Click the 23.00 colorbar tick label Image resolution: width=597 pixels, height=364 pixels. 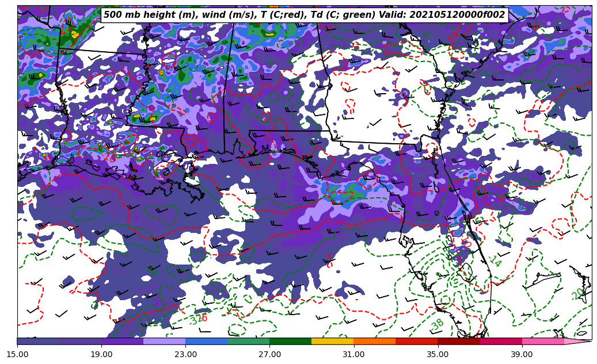click(x=185, y=354)
